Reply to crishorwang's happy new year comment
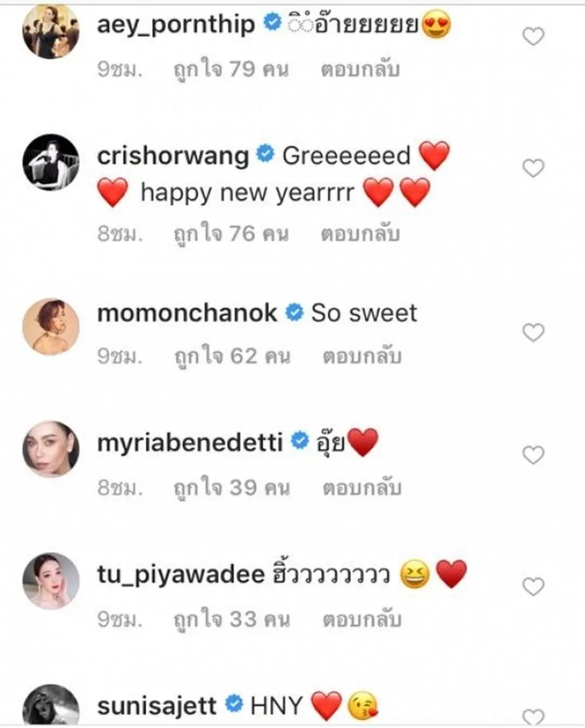This screenshot has width=585, height=728. click(360, 234)
